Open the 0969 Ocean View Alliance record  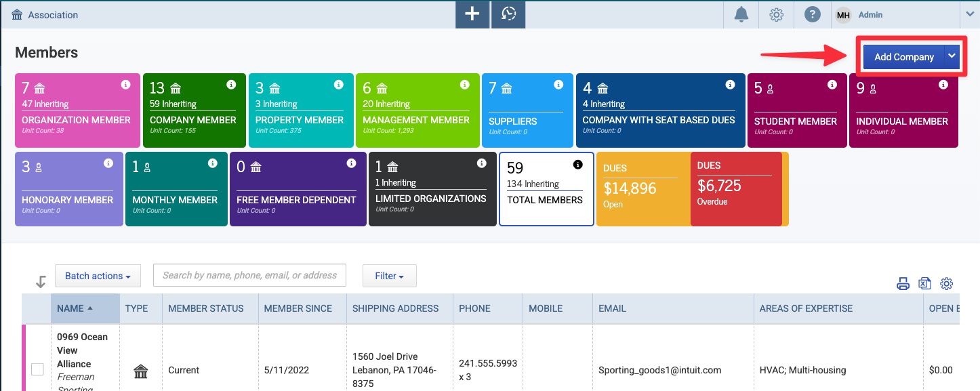(x=82, y=350)
